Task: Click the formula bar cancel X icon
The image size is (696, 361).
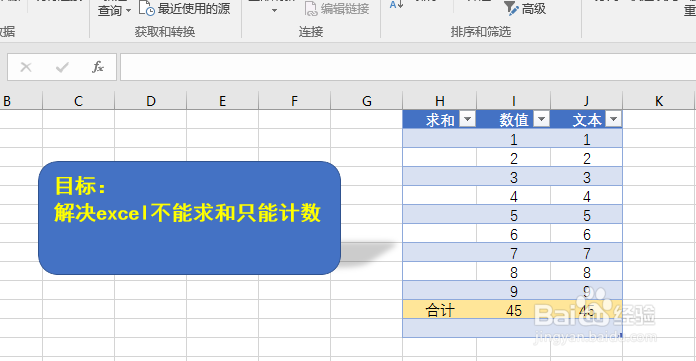Action: point(26,67)
